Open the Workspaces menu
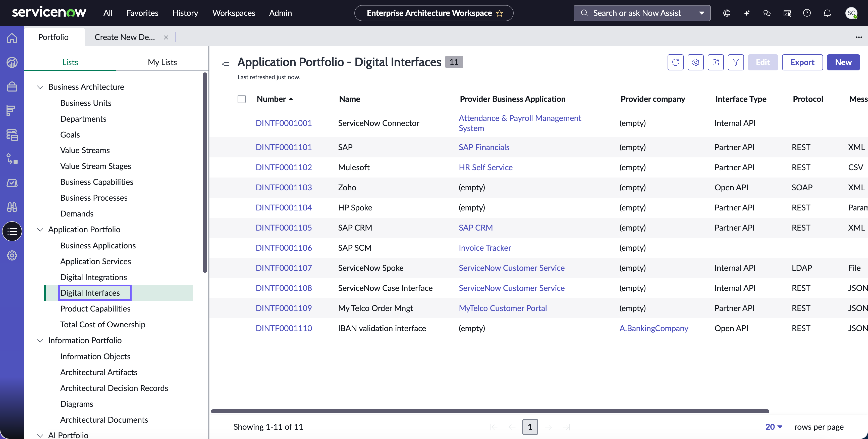868x439 pixels. point(234,13)
